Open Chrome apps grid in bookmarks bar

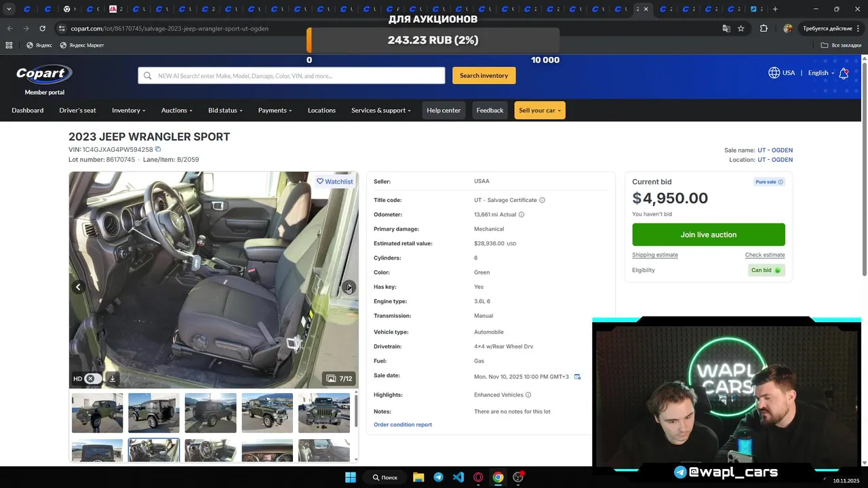coord(9,45)
